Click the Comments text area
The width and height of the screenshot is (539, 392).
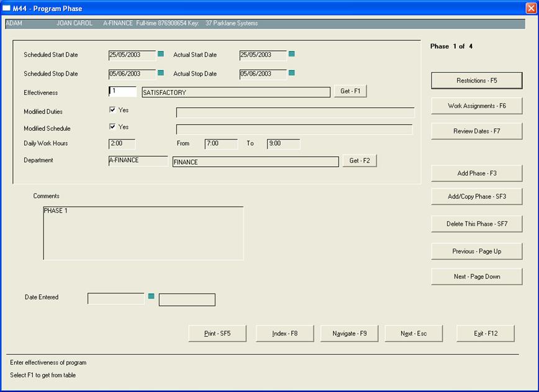(x=143, y=233)
